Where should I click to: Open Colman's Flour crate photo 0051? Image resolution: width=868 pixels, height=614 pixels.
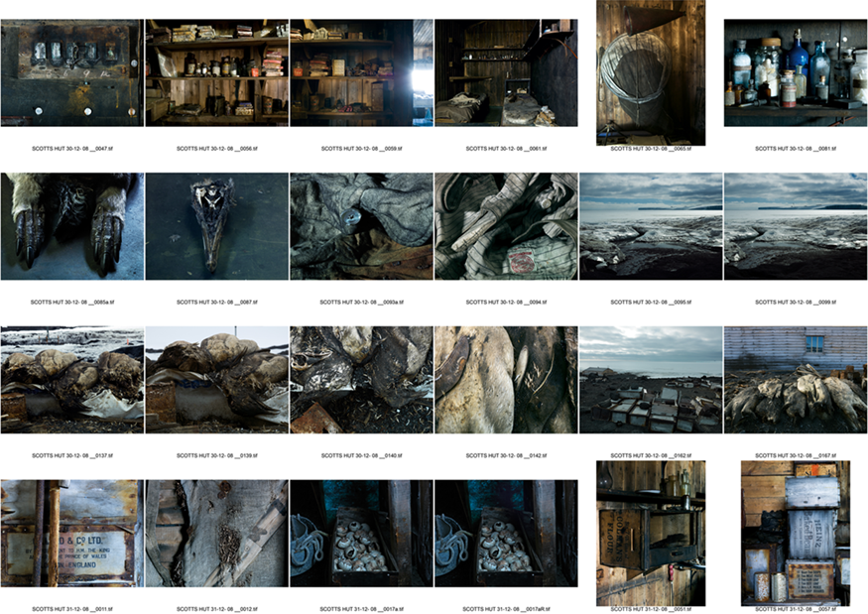coord(651,534)
